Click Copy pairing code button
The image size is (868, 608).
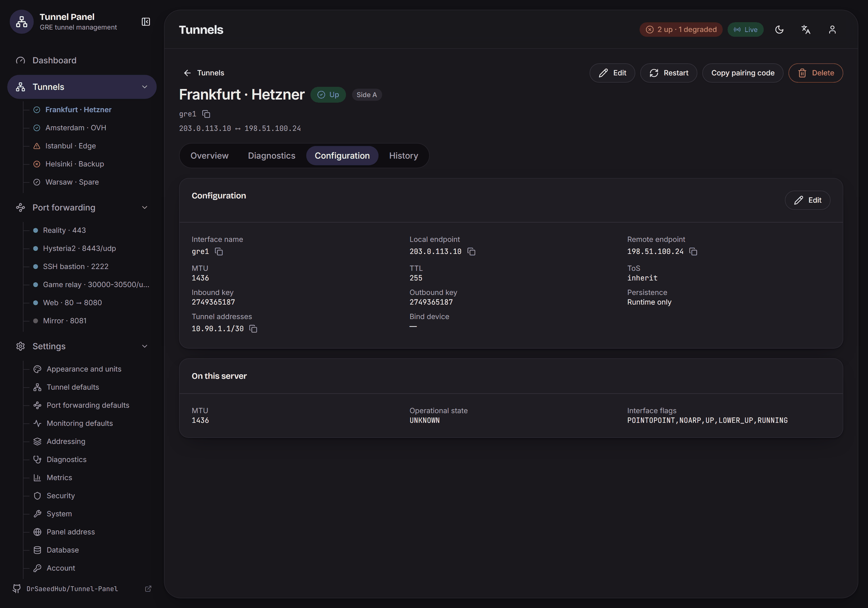click(x=743, y=73)
